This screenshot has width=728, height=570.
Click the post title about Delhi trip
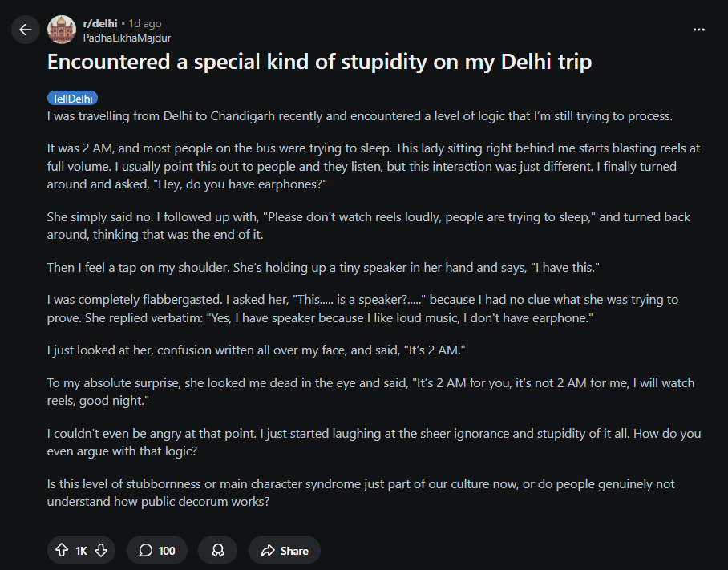pos(319,62)
